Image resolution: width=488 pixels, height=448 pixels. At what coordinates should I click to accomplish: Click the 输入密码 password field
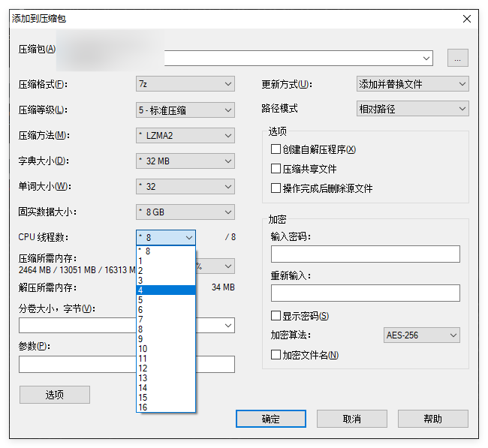click(x=366, y=254)
